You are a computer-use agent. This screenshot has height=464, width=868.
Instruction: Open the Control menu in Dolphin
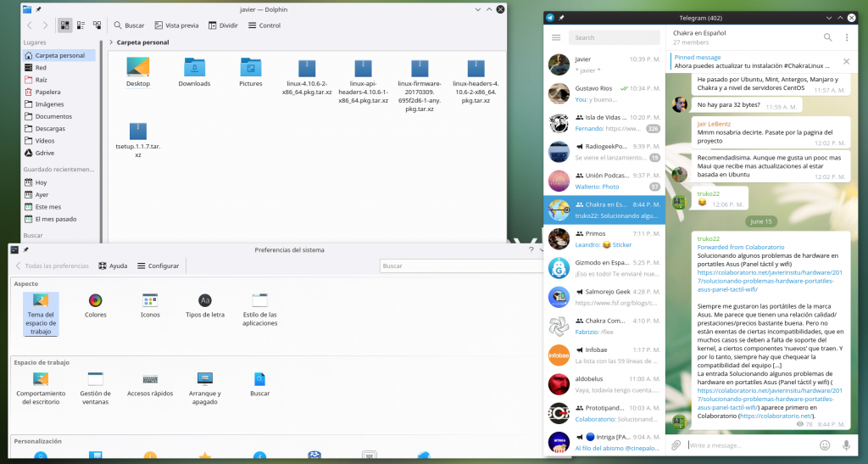264,25
